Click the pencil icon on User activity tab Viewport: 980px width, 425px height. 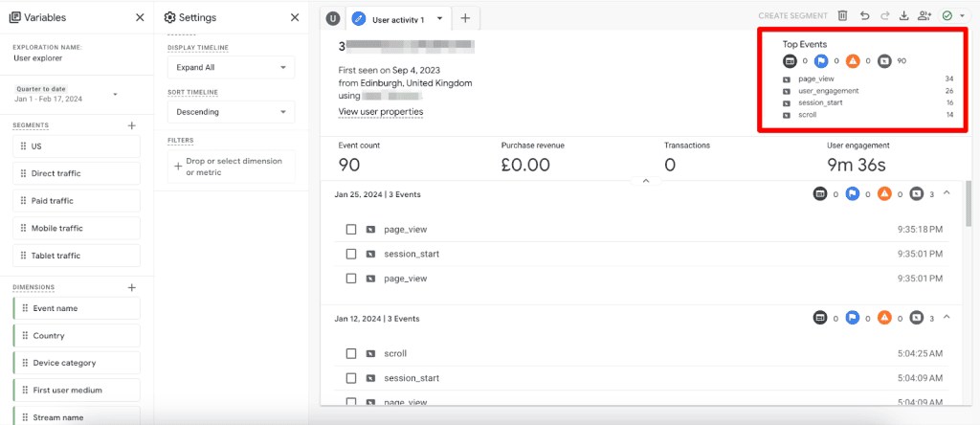tap(358, 19)
